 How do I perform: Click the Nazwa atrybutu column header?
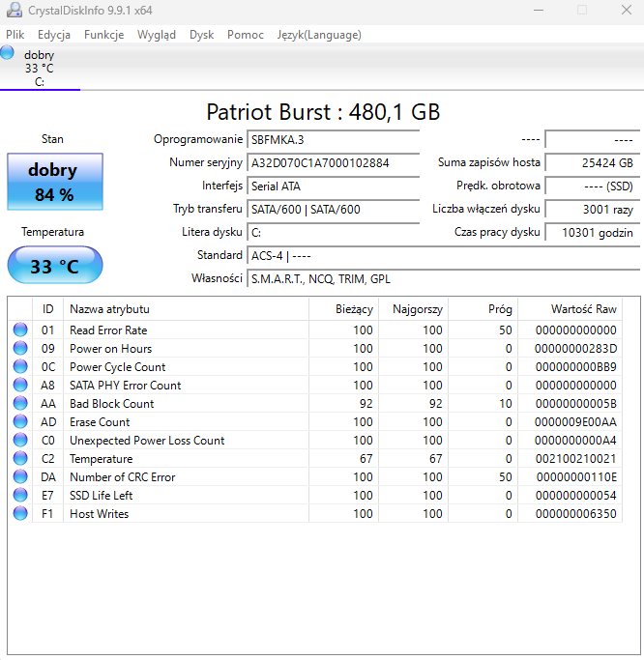186,309
